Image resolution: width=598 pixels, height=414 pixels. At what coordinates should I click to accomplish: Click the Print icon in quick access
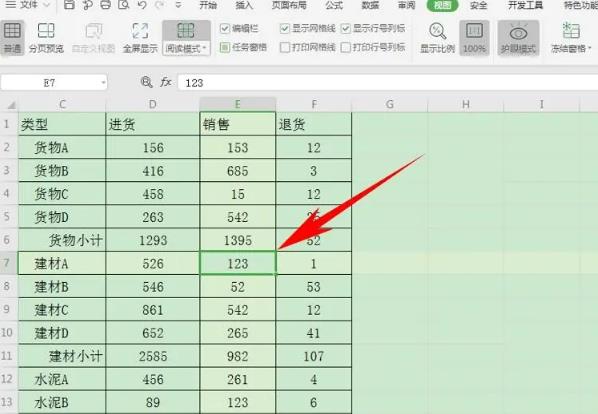pos(106,5)
